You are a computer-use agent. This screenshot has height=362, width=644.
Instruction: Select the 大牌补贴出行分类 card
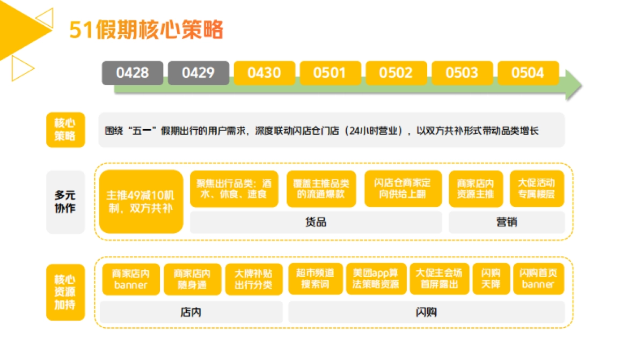(x=253, y=279)
